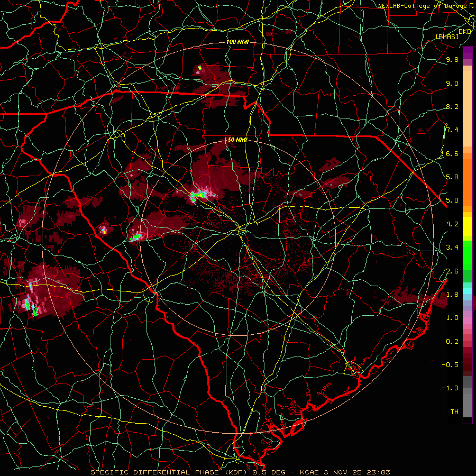Click the "TH" threshold label on the legend
Viewport: 476px width, 476px height.
(454, 411)
